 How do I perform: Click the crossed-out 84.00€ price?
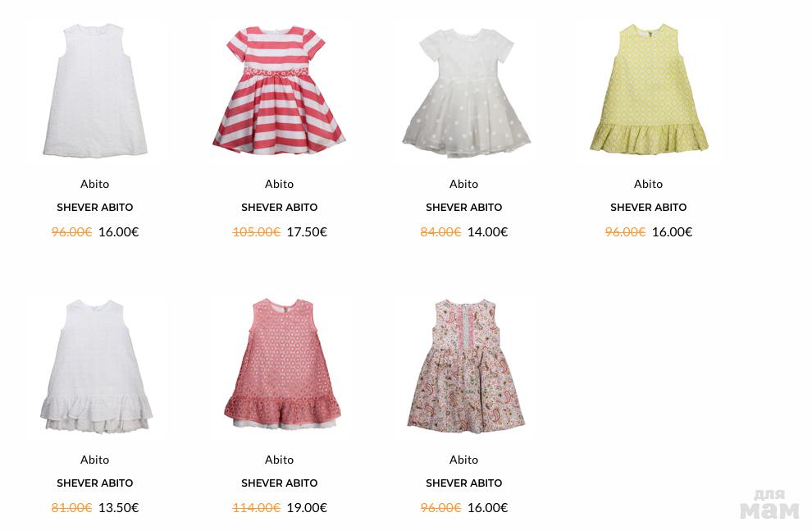440,232
